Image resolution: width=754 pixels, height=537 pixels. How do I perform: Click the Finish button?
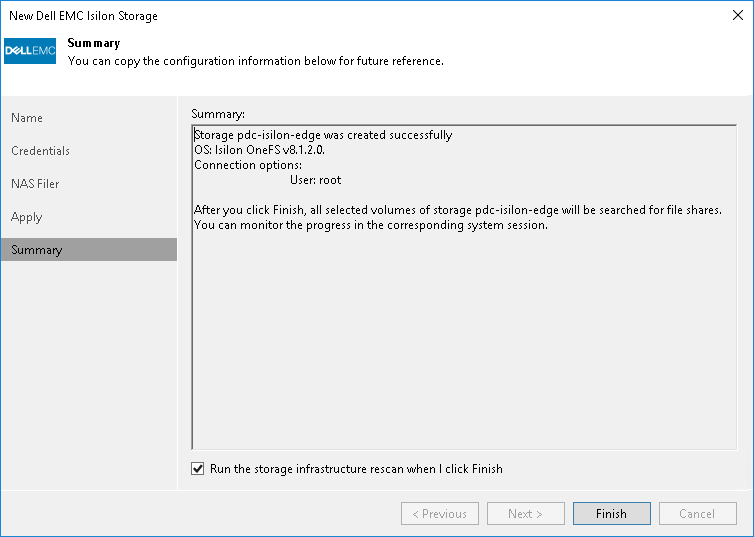coord(611,513)
